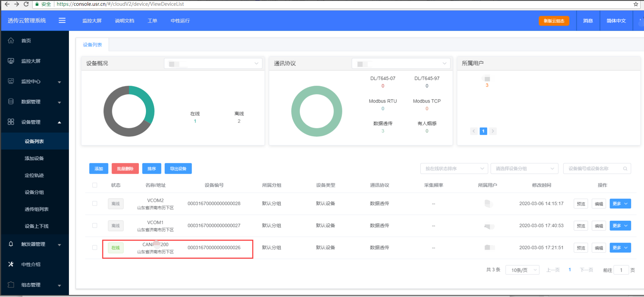Click the hamburger menu collapse icon
The height and width of the screenshot is (297, 644).
click(62, 20)
